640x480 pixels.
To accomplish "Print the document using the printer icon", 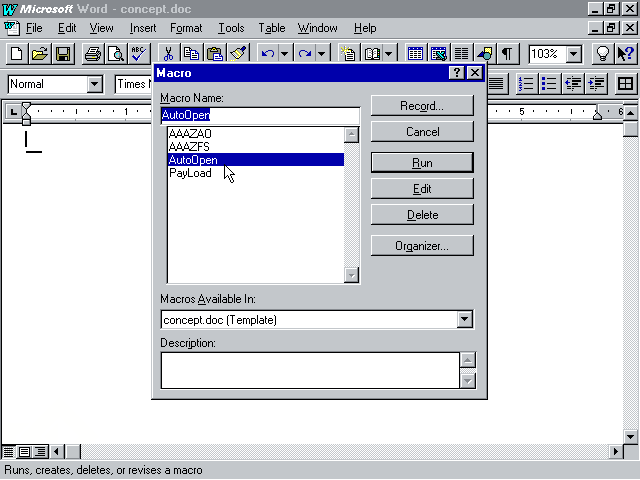I will point(93,54).
